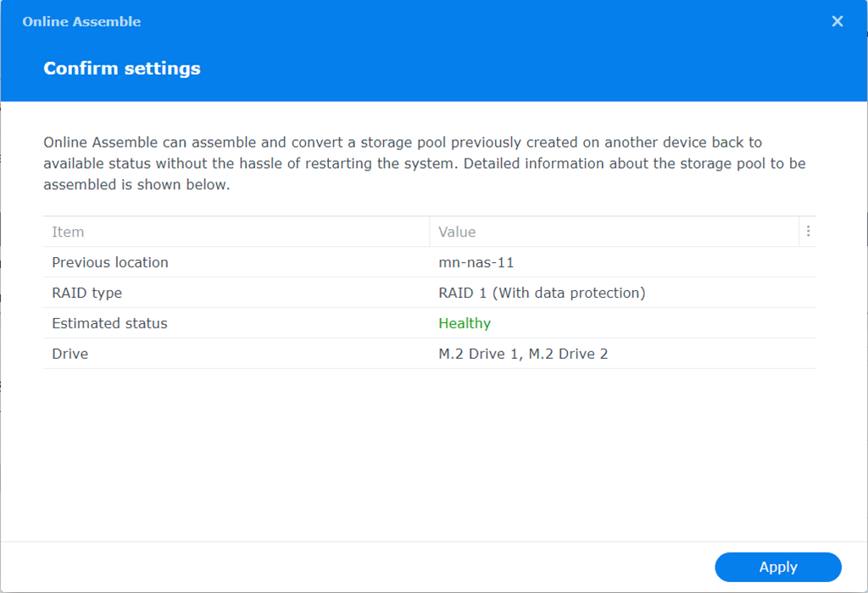Click the divider between Item and Value headers
The height and width of the screenshot is (593, 868).
(x=430, y=232)
